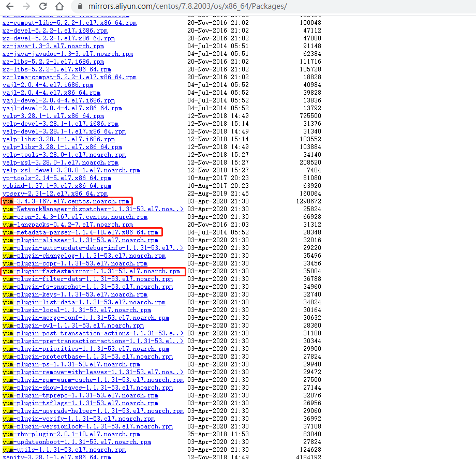
Task: Click yum-plugin-rpm-warm-cache rpm link
Action: click(93, 380)
